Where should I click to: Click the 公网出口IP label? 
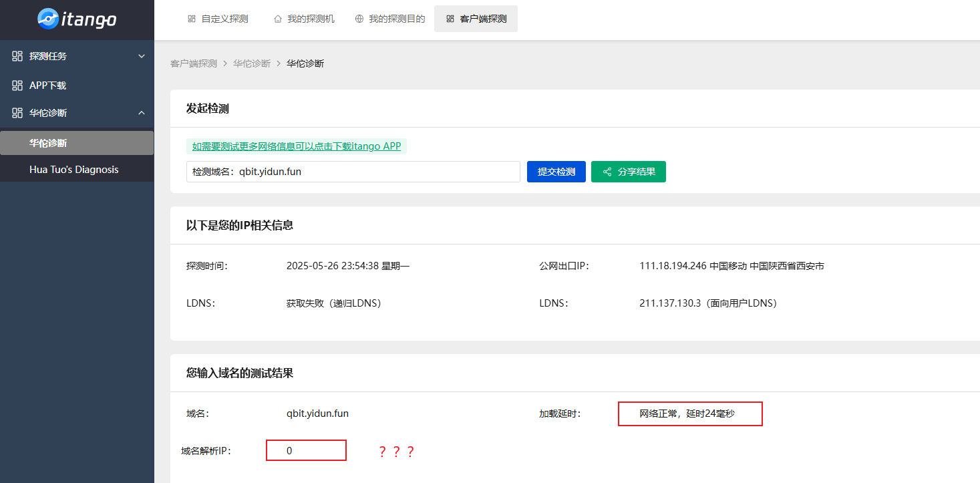click(563, 266)
